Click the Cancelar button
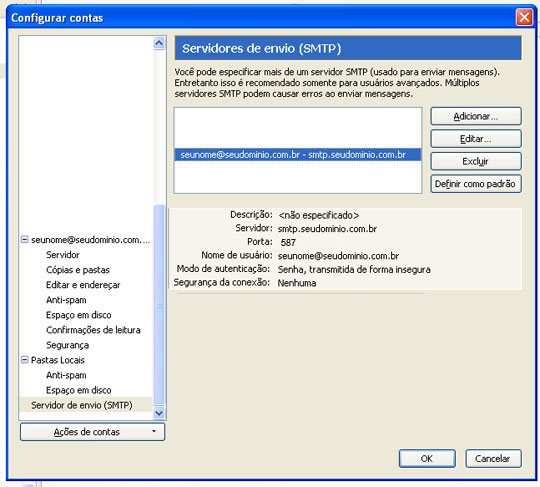 493,459
